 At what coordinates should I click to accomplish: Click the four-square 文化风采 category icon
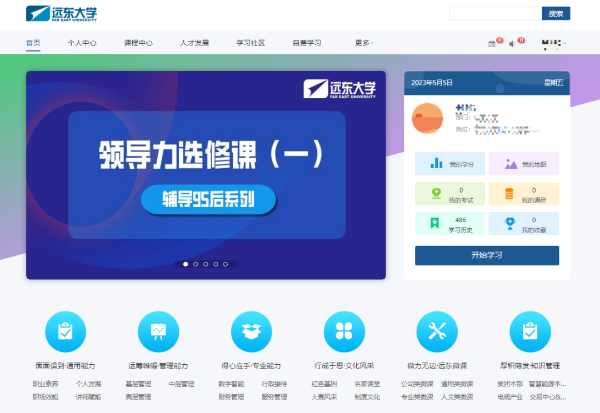(344, 331)
